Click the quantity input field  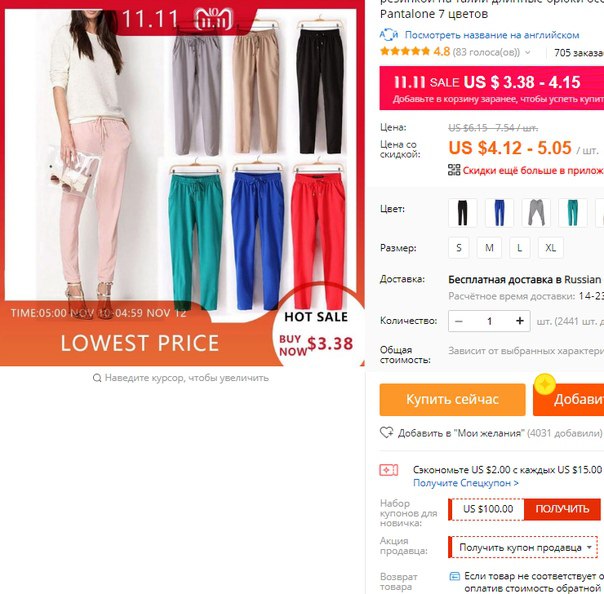coord(489,321)
